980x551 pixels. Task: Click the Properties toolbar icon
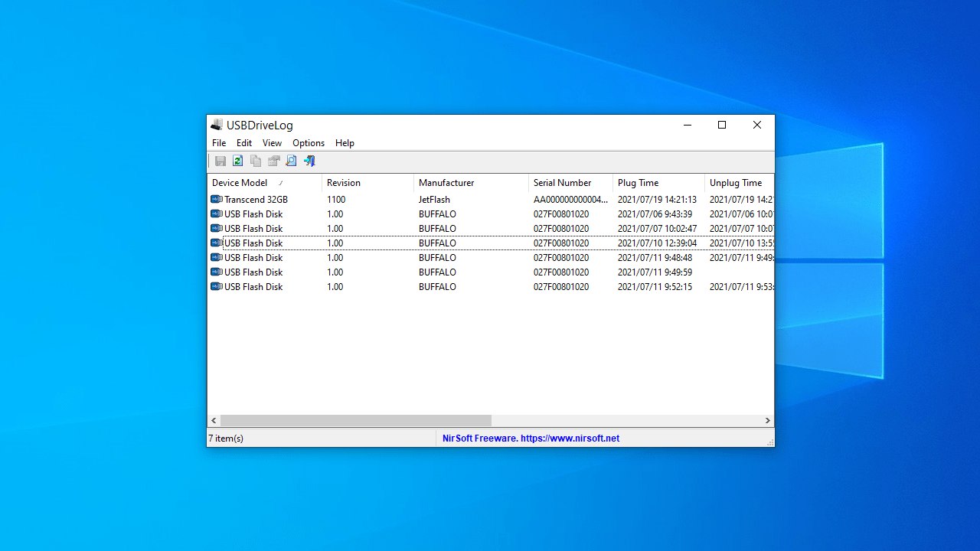click(273, 161)
